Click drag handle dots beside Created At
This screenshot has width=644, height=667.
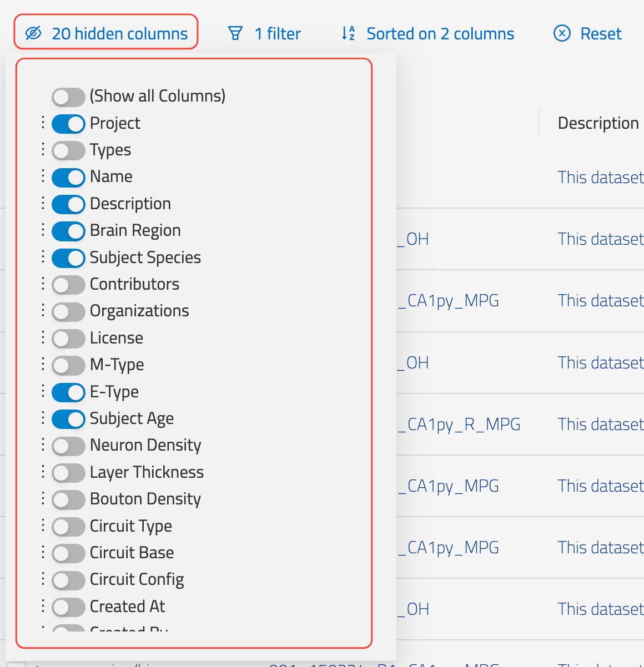click(x=43, y=606)
